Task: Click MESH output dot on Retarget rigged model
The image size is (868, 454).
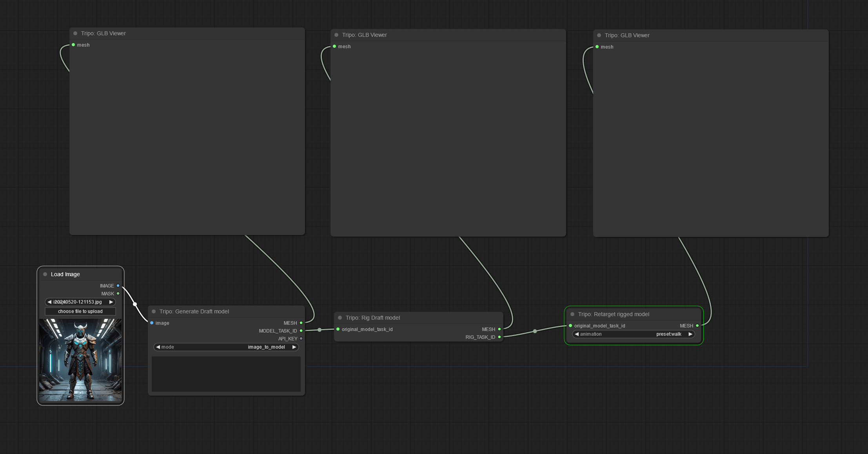Action: pos(697,326)
